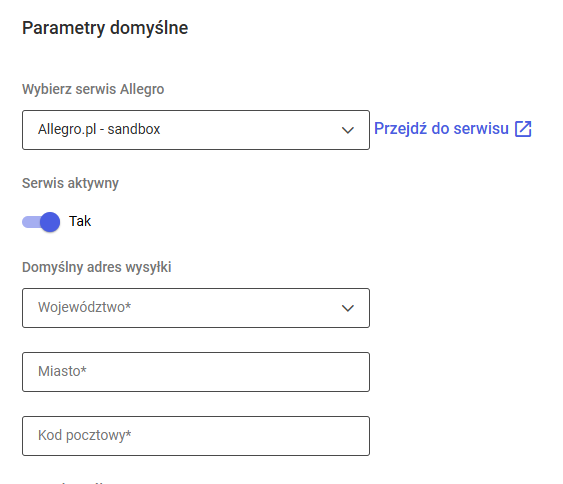Select the Allegro.pl - sandbox value text
This screenshot has width=563, height=484.
coord(99,129)
